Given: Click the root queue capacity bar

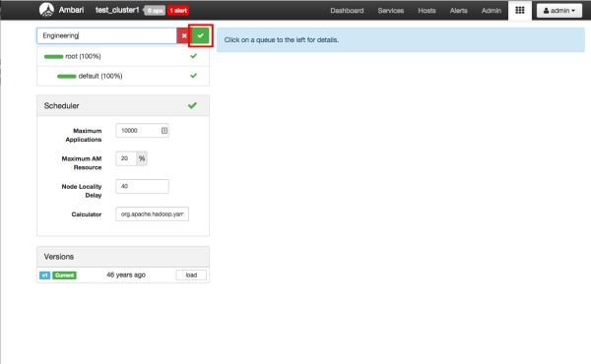Looking at the screenshot, I should click(53, 57).
